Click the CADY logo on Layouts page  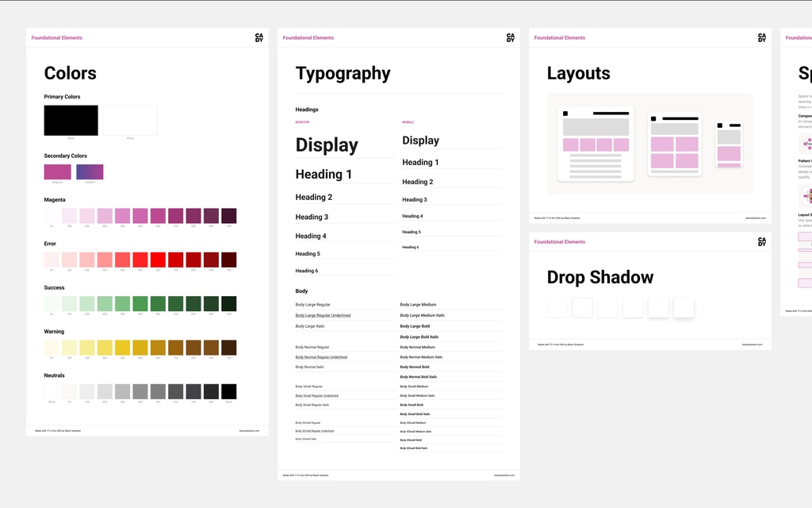coord(762,38)
